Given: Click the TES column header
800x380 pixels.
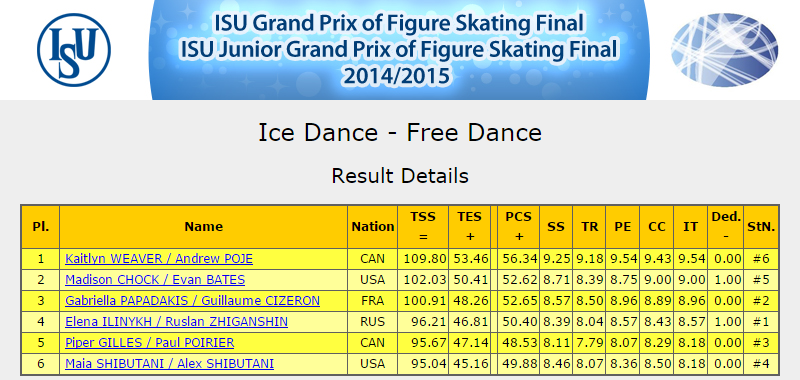Looking at the screenshot, I should point(469,226).
